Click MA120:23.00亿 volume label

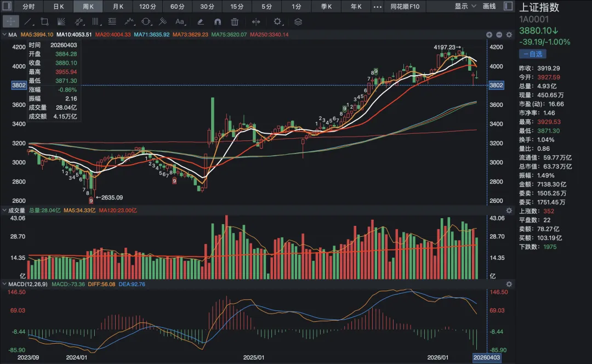pyautogui.click(x=118, y=211)
